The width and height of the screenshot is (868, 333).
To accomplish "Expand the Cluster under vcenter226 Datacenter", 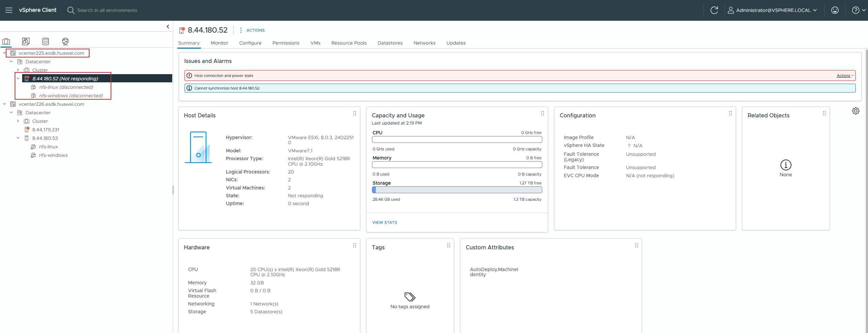I will tap(18, 121).
